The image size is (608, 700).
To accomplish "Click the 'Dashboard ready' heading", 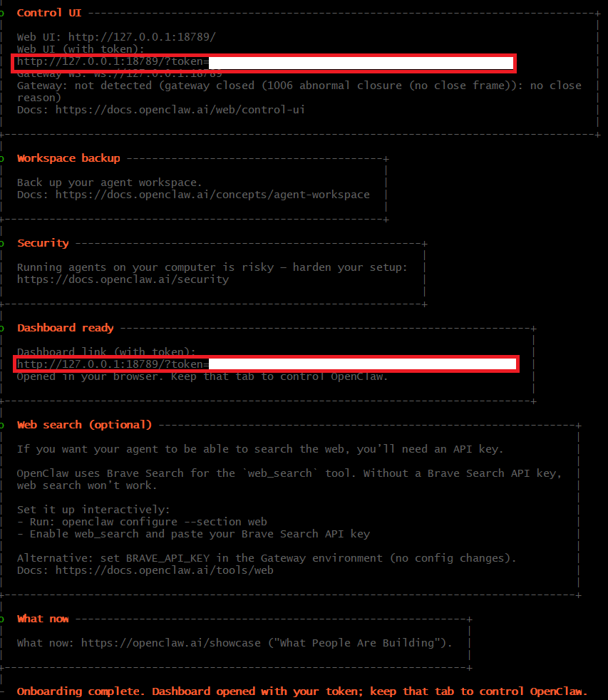I will (x=65, y=328).
